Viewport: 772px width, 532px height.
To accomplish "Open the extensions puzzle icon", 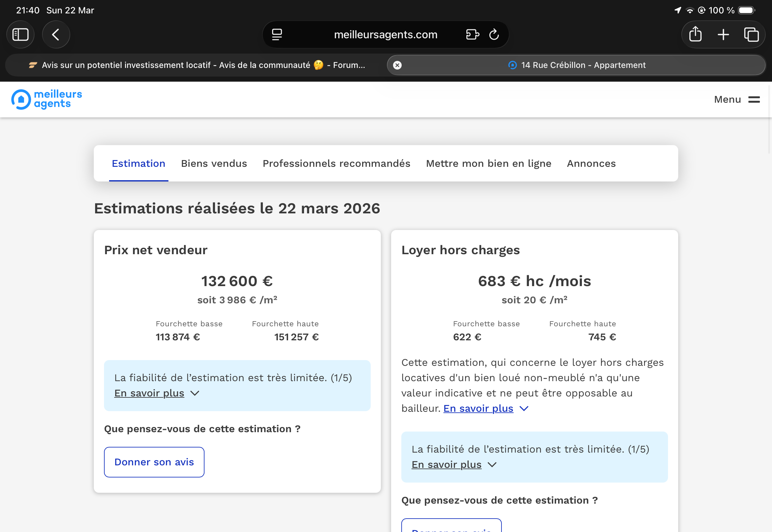I will coord(472,34).
